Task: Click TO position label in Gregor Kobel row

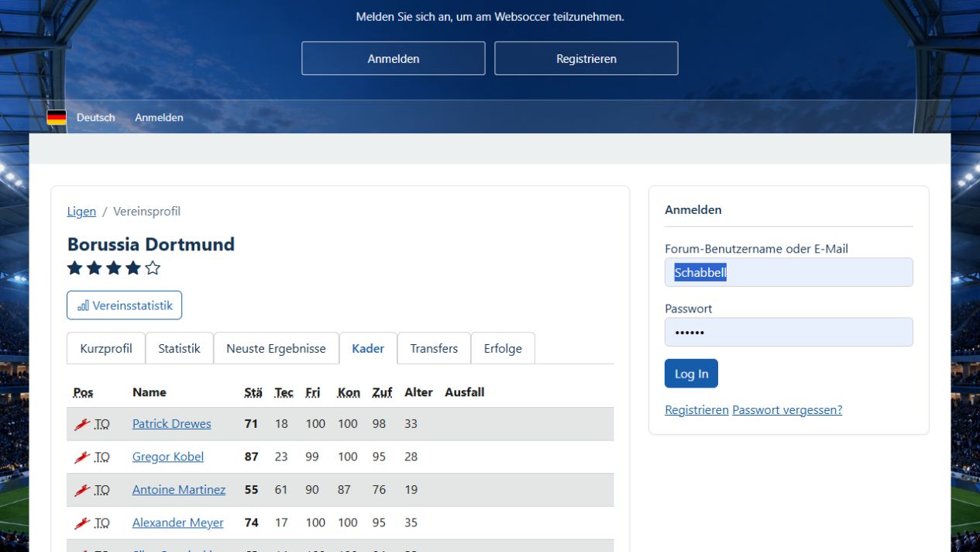Action: pos(102,457)
